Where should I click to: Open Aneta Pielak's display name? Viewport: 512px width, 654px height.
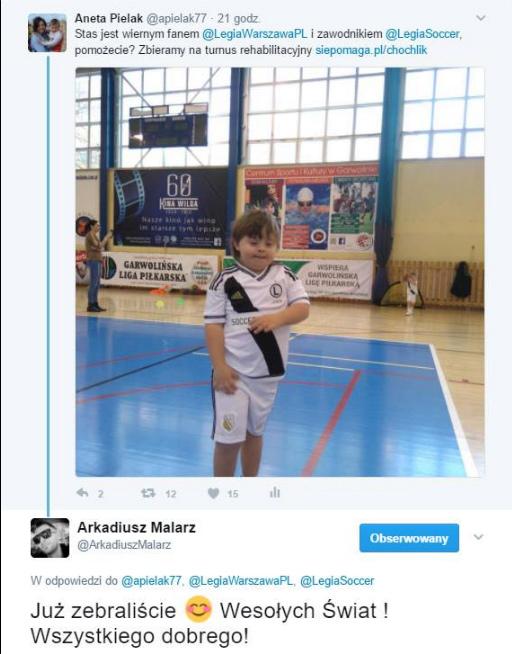pos(108,18)
